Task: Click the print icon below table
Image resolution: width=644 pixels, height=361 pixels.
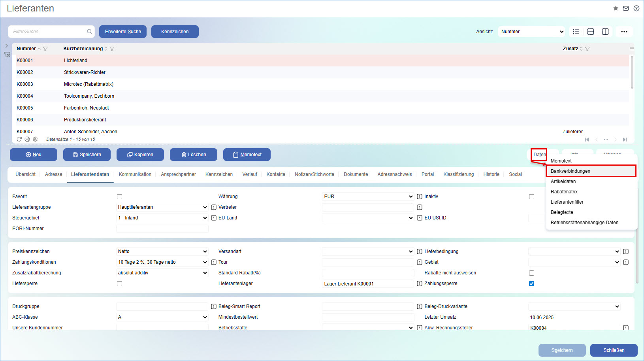Action: click(x=27, y=139)
